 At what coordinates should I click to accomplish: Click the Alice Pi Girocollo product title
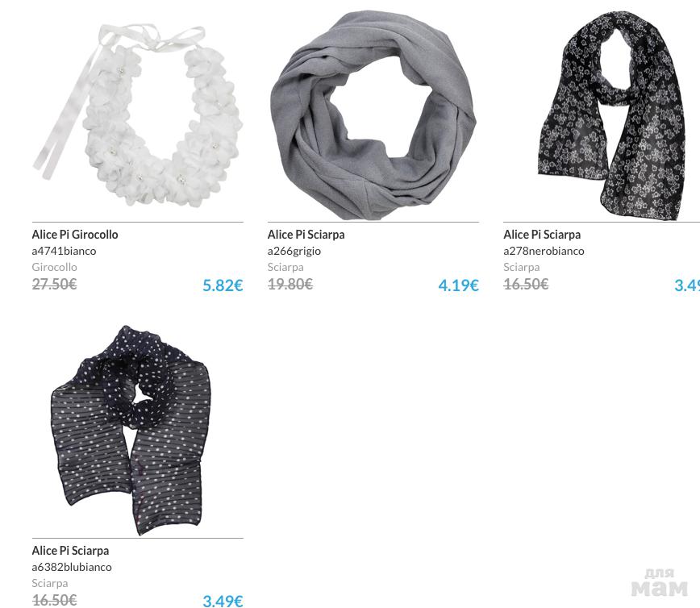[75, 235]
